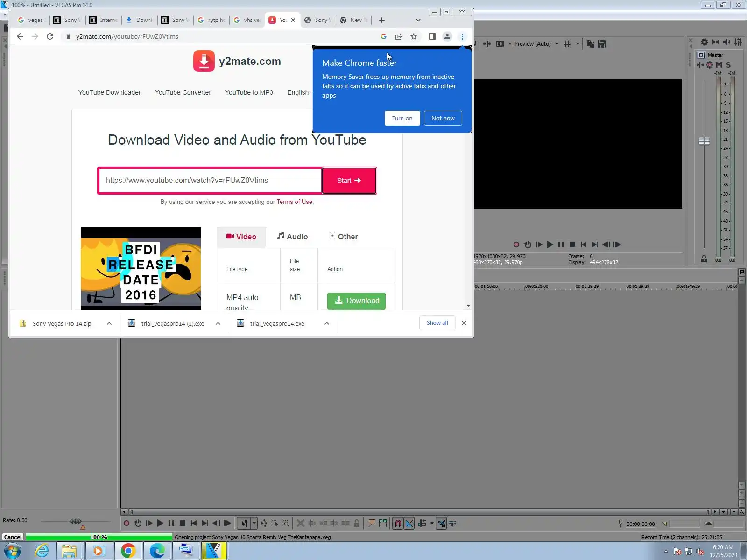Image resolution: width=747 pixels, height=560 pixels.
Task: Save the preview snapshot to file
Action: [x=602, y=44]
